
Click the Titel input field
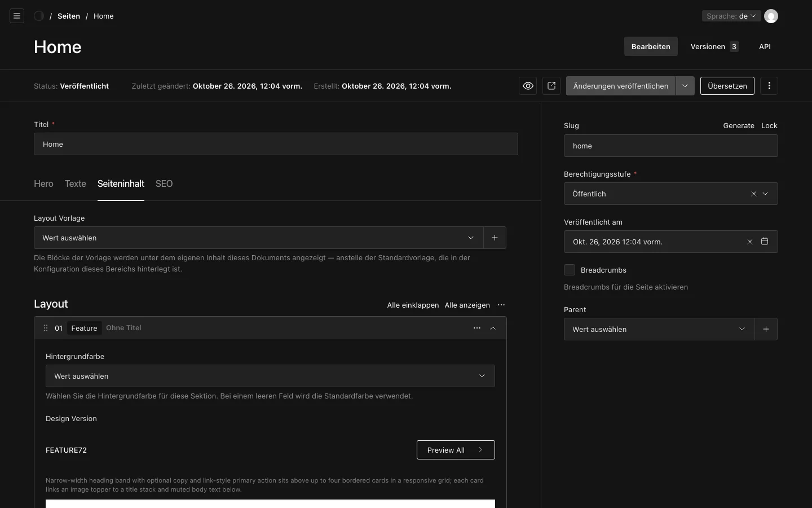coord(276,144)
